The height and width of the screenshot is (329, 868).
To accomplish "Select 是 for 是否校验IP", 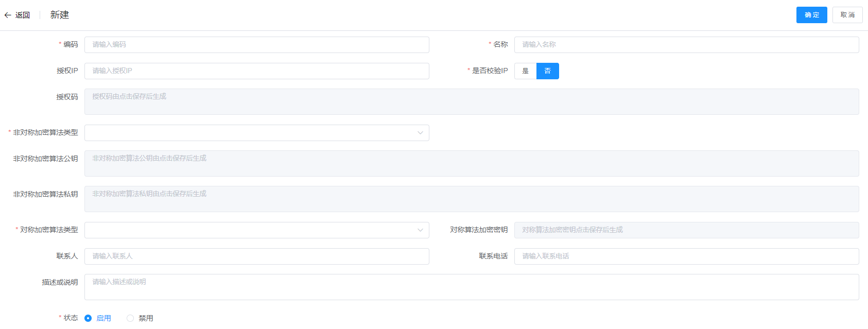I will click(x=525, y=71).
